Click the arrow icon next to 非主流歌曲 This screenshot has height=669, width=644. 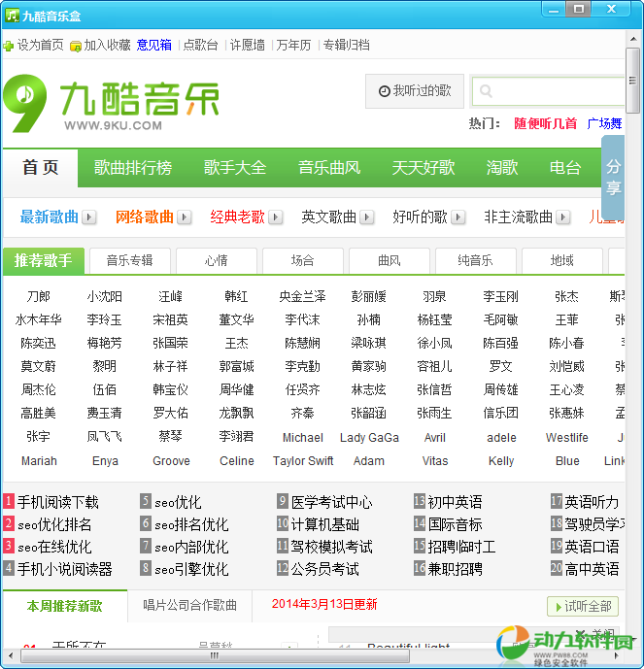563,217
